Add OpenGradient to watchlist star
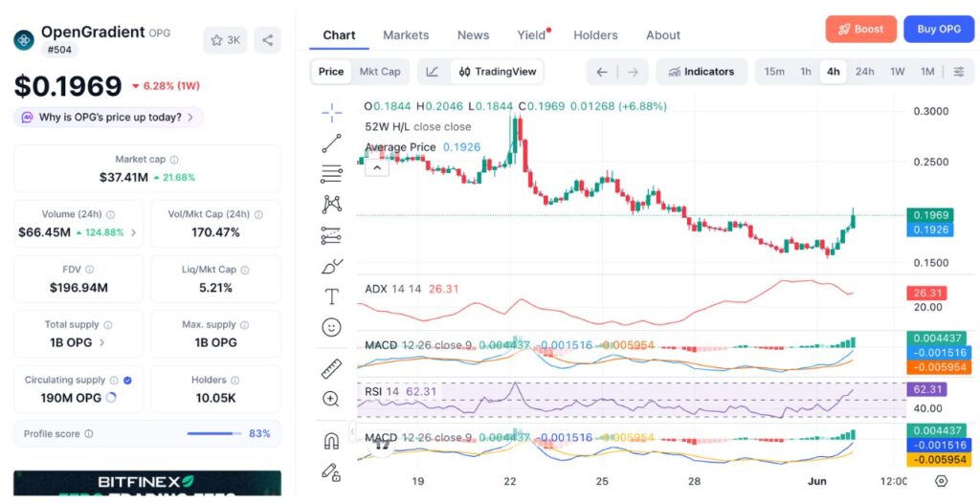This screenshot has height=503, width=980. tap(225, 40)
